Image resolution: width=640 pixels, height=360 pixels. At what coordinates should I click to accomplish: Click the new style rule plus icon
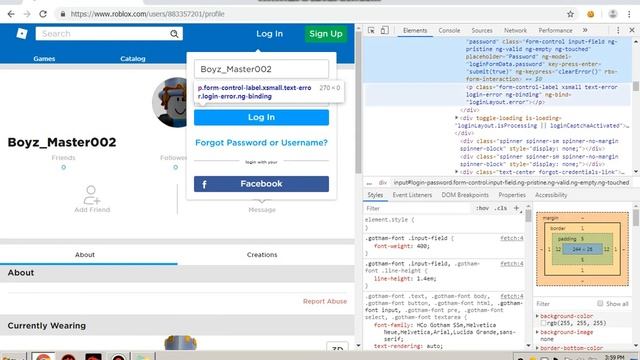click(516, 208)
